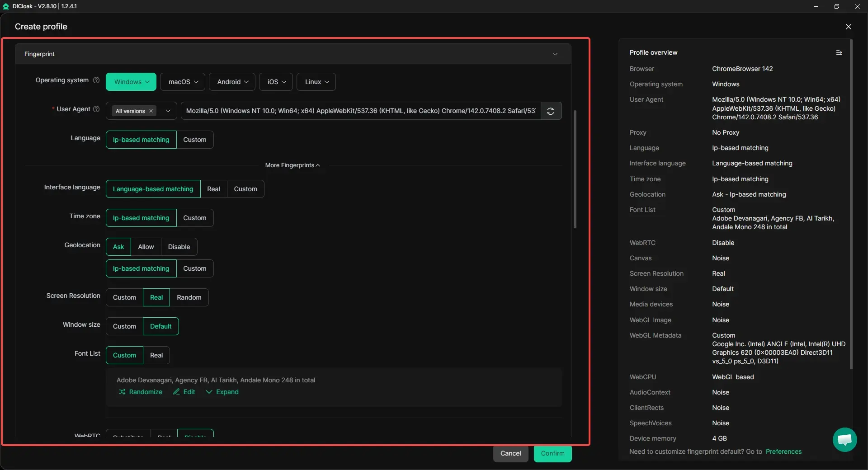Remove the All versions tag
Screen dimensions: 868x470
(x=151, y=111)
